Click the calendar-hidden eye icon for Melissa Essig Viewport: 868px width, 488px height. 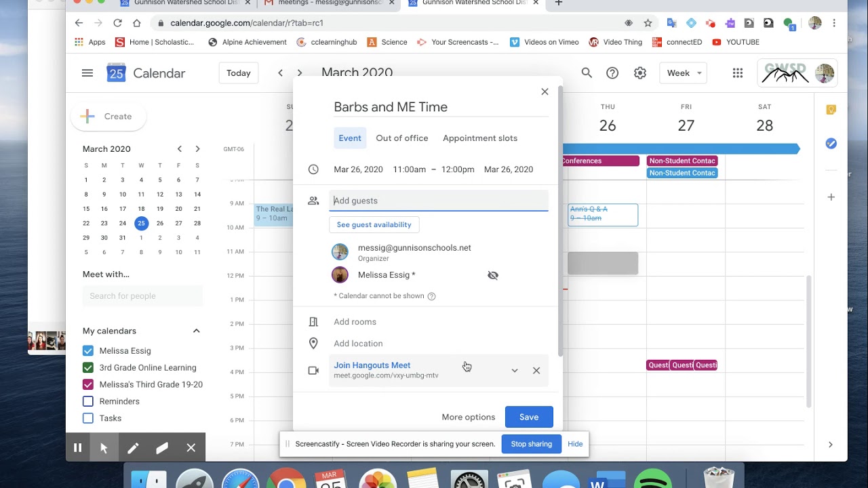(x=493, y=275)
